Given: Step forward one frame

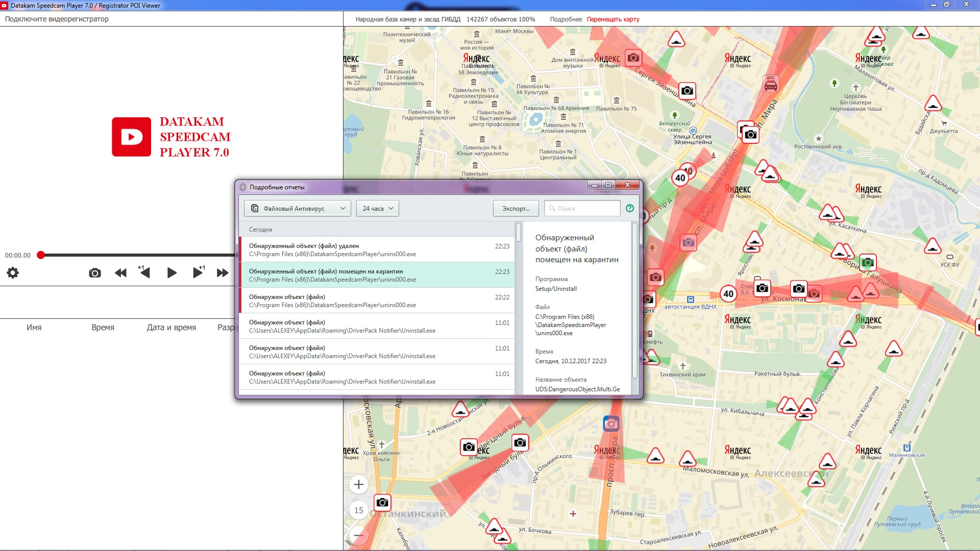Looking at the screenshot, I should pyautogui.click(x=198, y=272).
